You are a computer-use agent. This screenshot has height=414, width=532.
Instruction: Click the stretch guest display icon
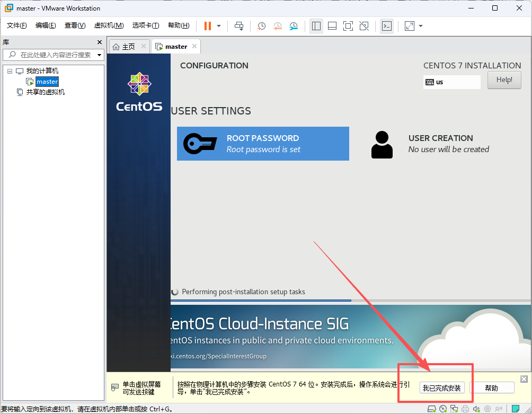click(410, 26)
